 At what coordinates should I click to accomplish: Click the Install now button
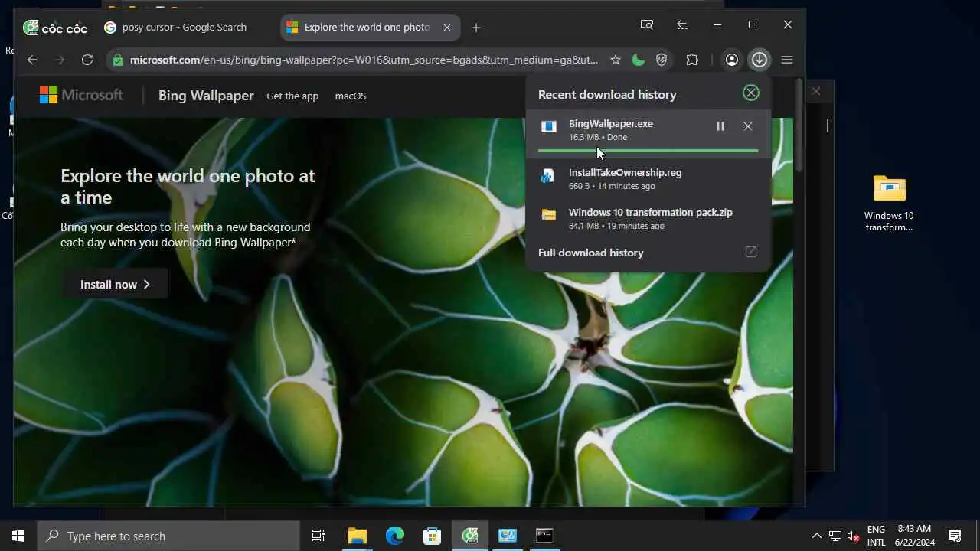coord(115,284)
